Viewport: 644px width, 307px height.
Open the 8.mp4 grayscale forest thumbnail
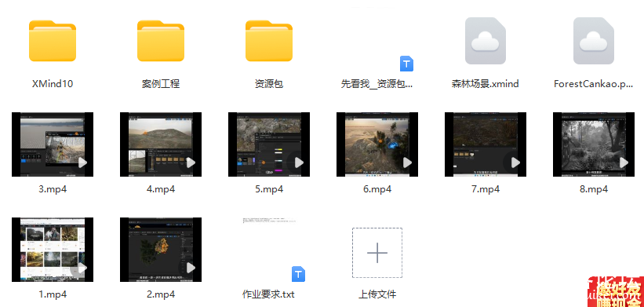pos(594,144)
